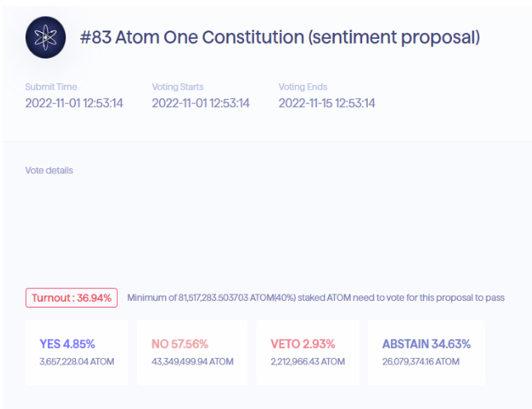
Task: Click the Submit Time label
Action: tap(51, 87)
